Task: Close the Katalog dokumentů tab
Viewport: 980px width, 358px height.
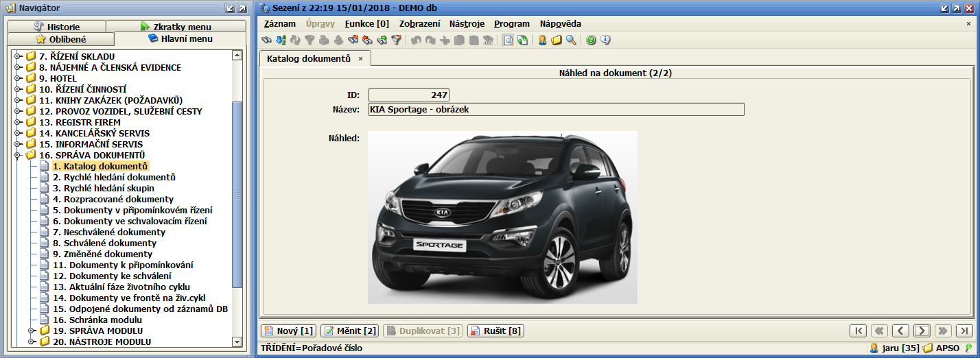Action: (x=360, y=58)
